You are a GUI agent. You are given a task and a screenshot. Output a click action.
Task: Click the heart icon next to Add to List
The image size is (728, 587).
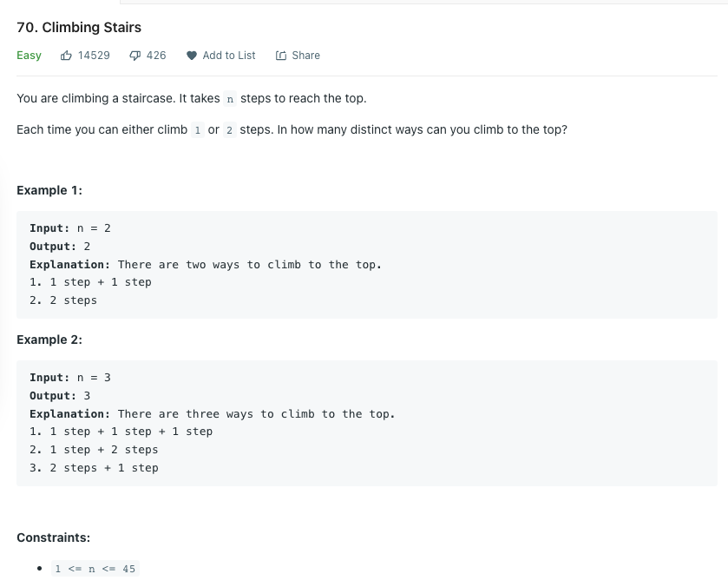pos(191,55)
